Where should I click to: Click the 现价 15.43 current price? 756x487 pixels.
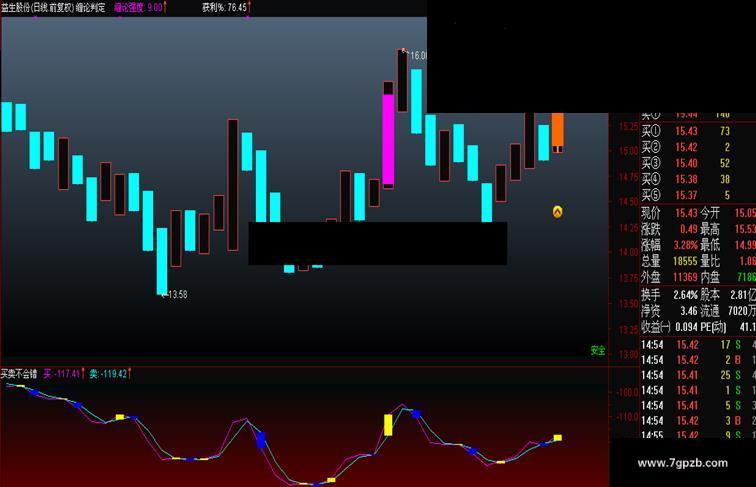pos(669,213)
